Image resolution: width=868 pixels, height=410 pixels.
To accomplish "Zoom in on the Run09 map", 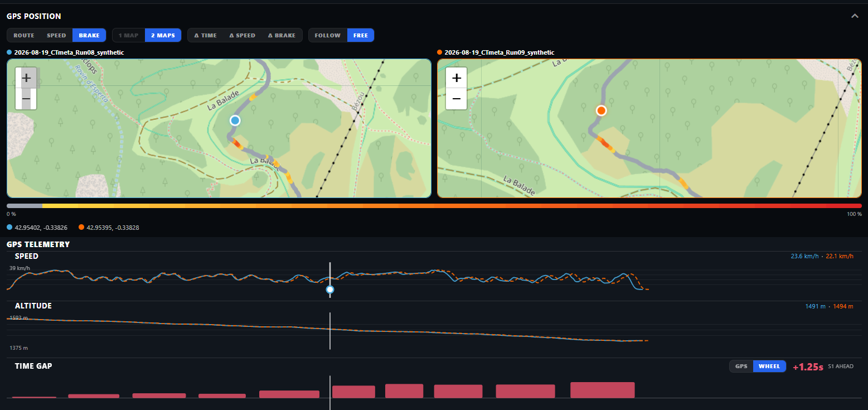I will coord(457,78).
